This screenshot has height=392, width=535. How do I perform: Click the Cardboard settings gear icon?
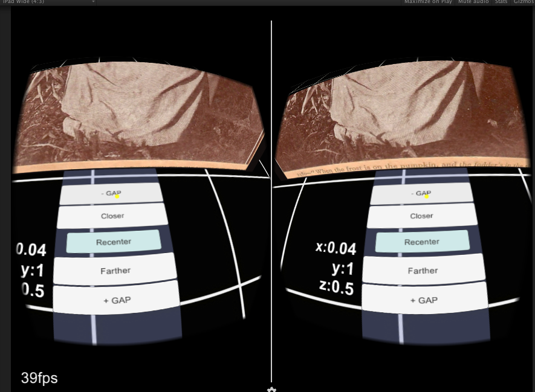click(271, 390)
